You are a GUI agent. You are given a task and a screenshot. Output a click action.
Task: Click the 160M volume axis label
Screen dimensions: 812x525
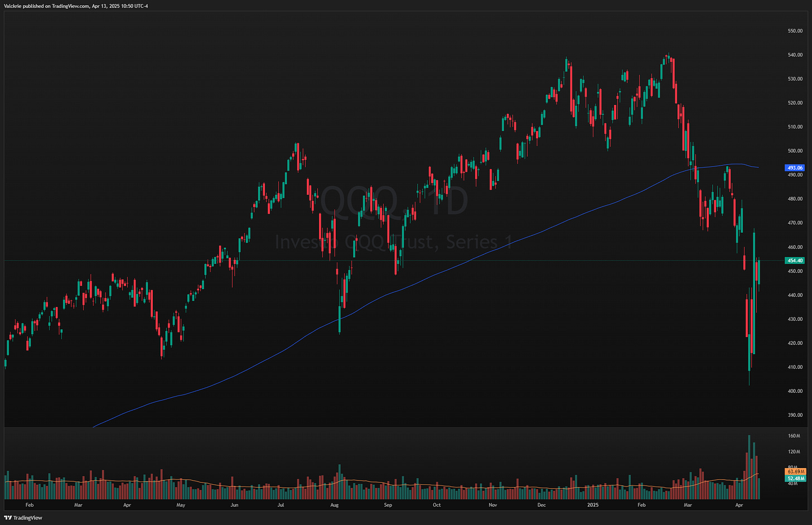(794, 436)
